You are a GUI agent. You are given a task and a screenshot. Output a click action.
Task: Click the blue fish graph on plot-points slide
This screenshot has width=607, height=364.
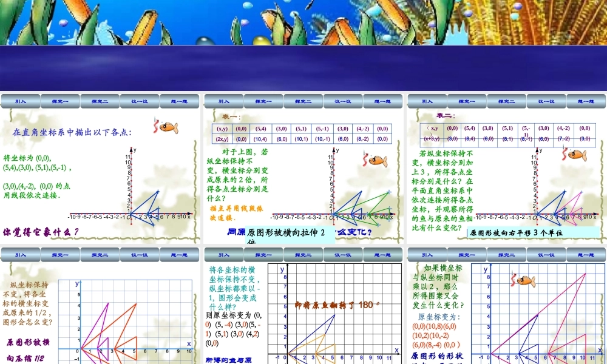tap(145, 208)
